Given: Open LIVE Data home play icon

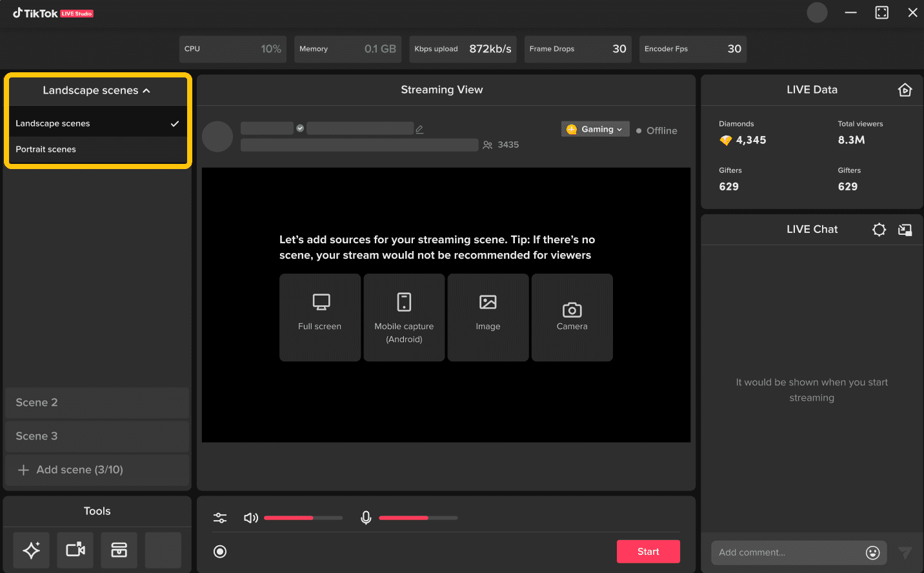Looking at the screenshot, I should (x=905, y=90).
